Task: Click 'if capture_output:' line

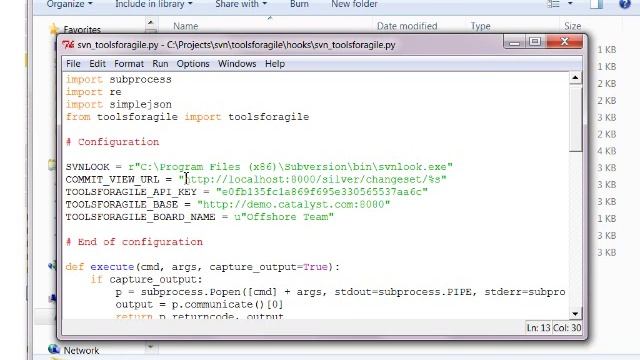Action: [x=147, y=280]
